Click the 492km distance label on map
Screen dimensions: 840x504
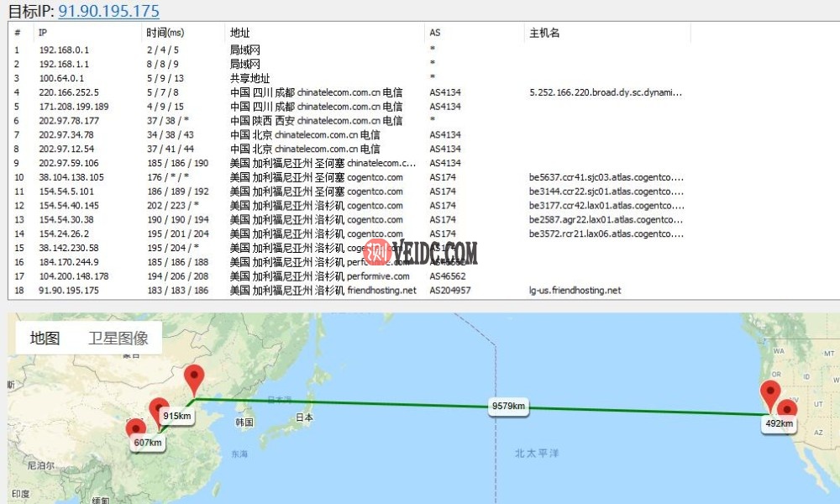(779, 424)
